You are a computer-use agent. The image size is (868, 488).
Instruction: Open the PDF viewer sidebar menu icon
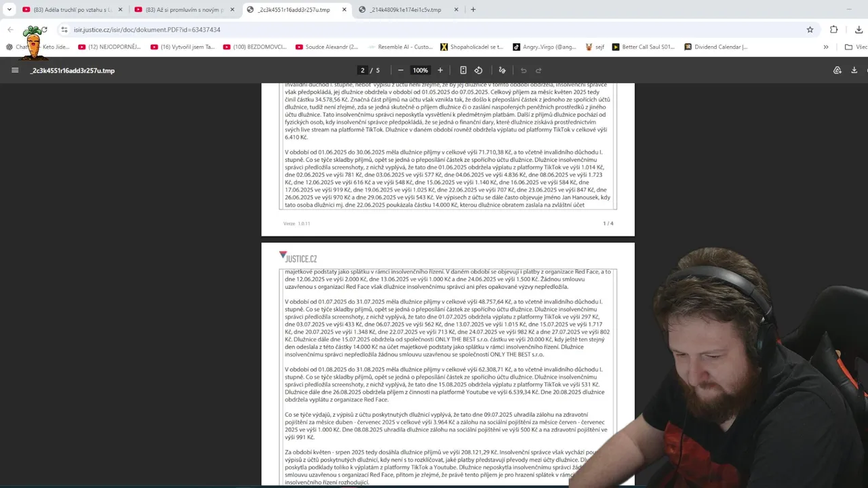pos(15,70)
